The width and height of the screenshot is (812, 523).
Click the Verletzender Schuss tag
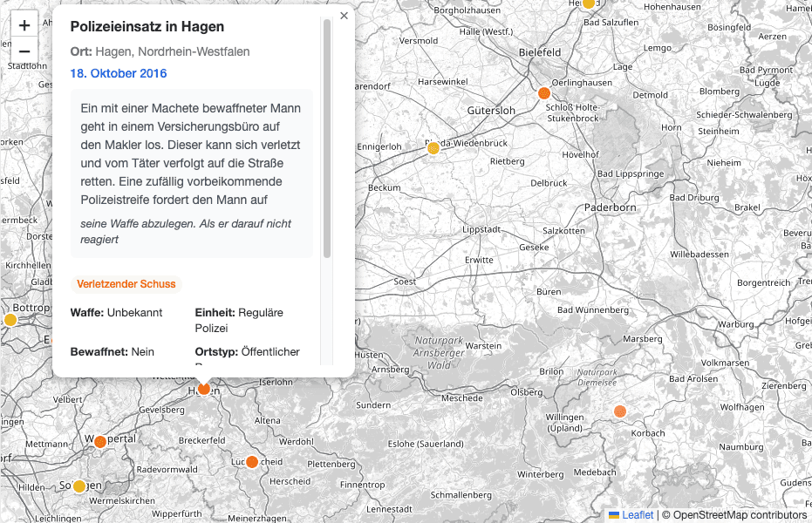click(126, 283)
